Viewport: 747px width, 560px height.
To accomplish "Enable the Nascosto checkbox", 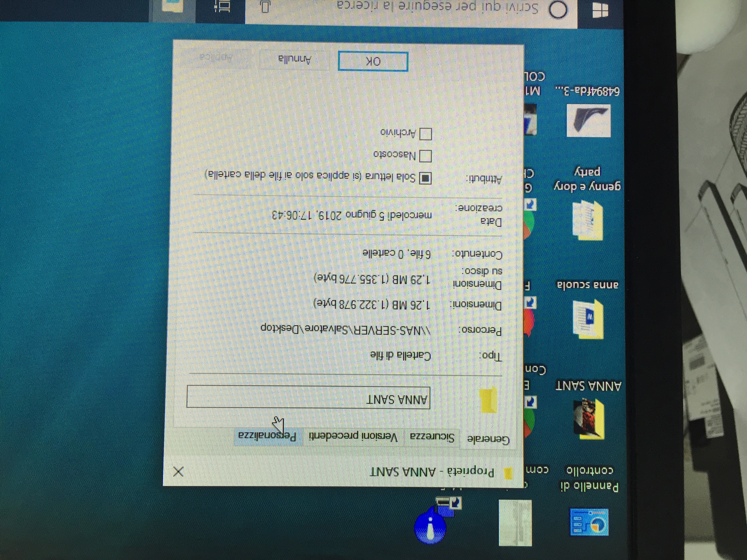I will (425, 156).
